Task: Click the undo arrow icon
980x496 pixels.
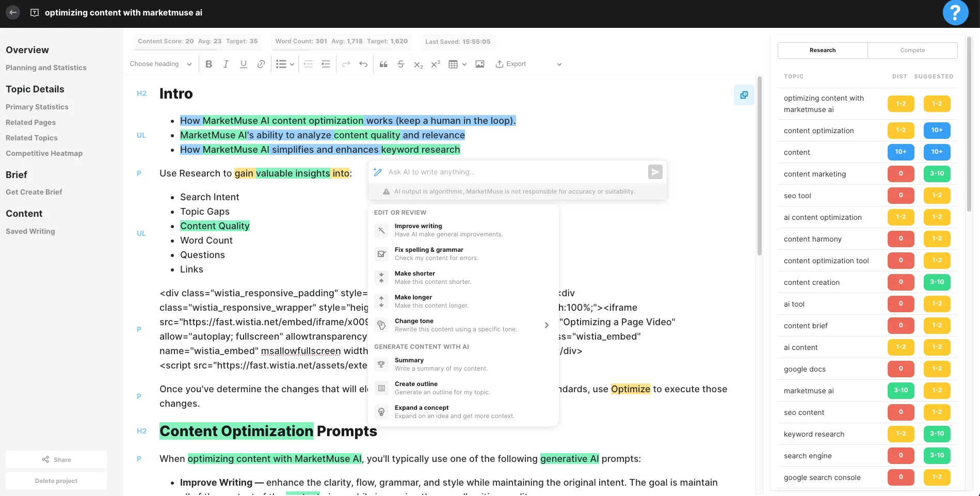Action: [x=363, y=64]
